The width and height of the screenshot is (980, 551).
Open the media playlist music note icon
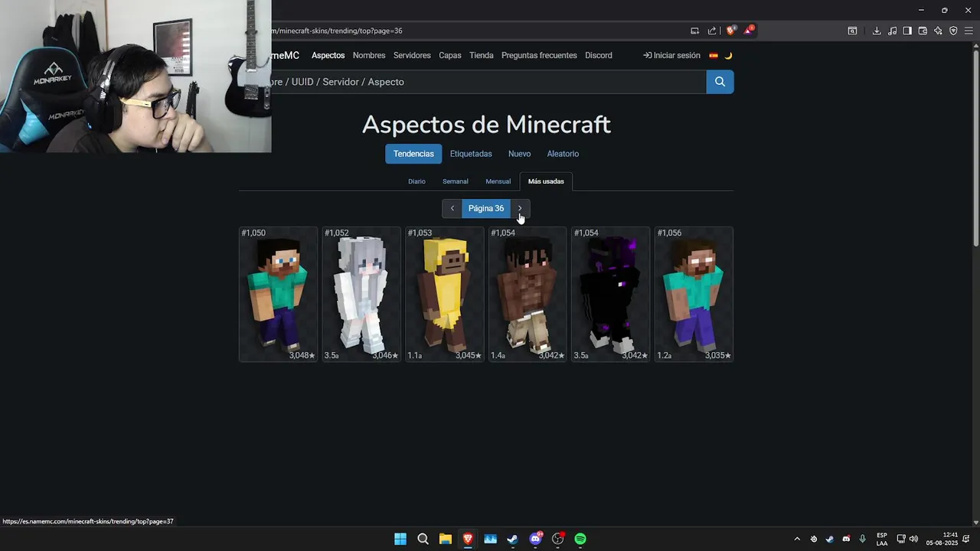point(892,31)
